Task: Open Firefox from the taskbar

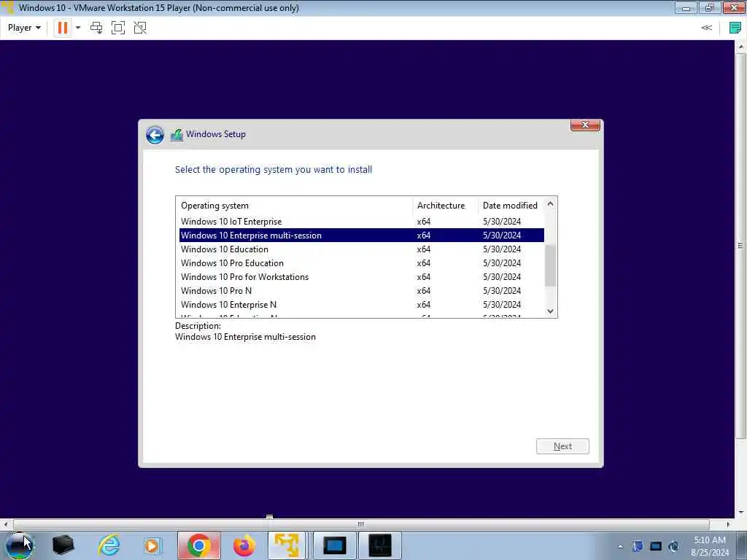Action: [x=244, y=545]
